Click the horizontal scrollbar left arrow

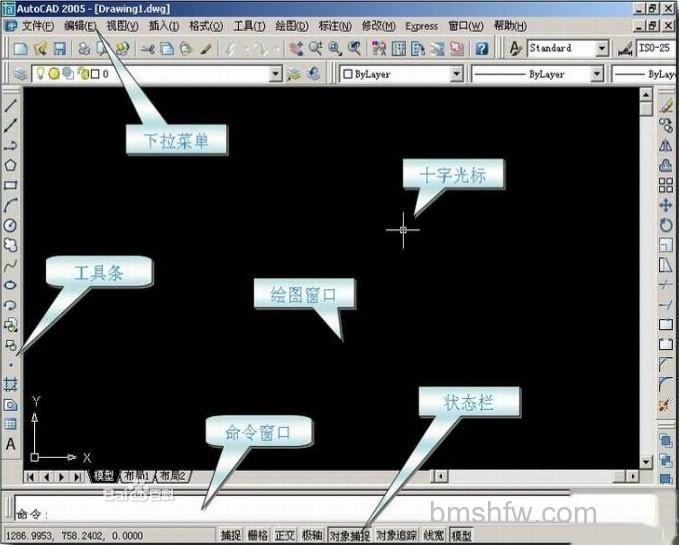tap(441, 477)
